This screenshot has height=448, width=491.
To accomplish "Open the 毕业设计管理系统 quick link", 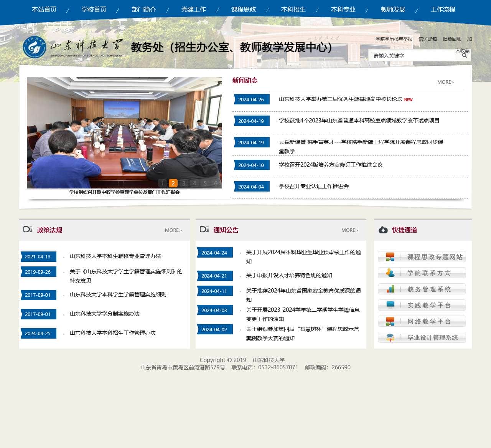I will [x=422, y=337].
